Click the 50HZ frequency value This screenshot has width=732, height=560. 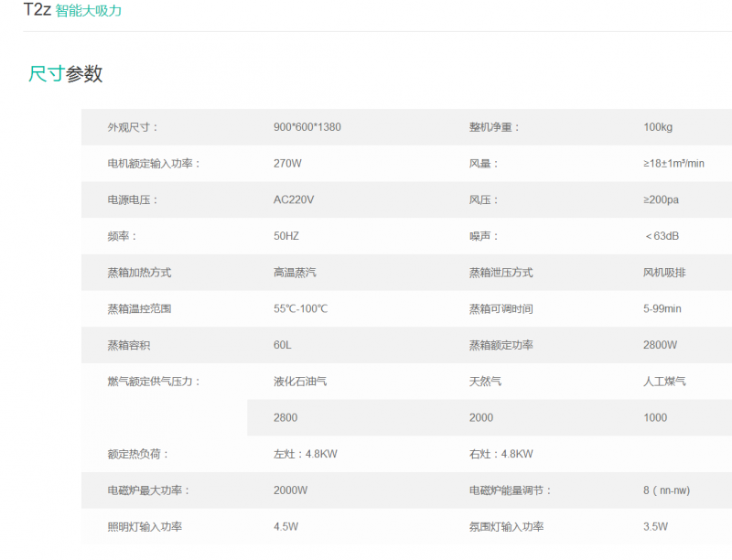click(x=286, y=236)
